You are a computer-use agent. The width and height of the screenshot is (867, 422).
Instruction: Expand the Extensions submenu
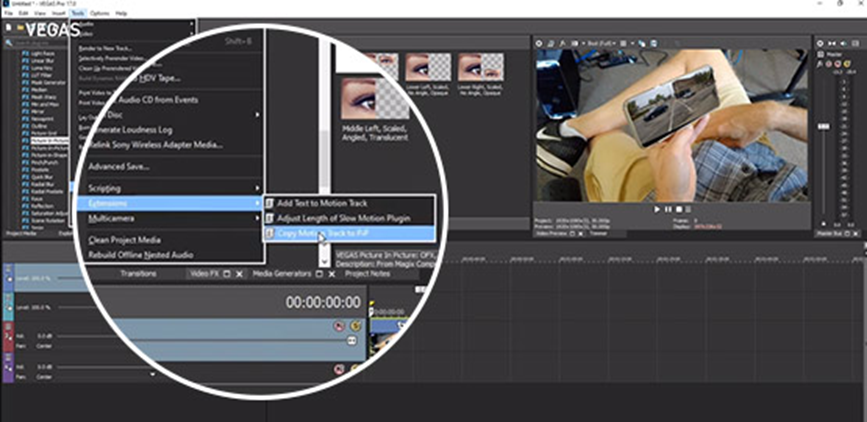[x=170, y=203]
